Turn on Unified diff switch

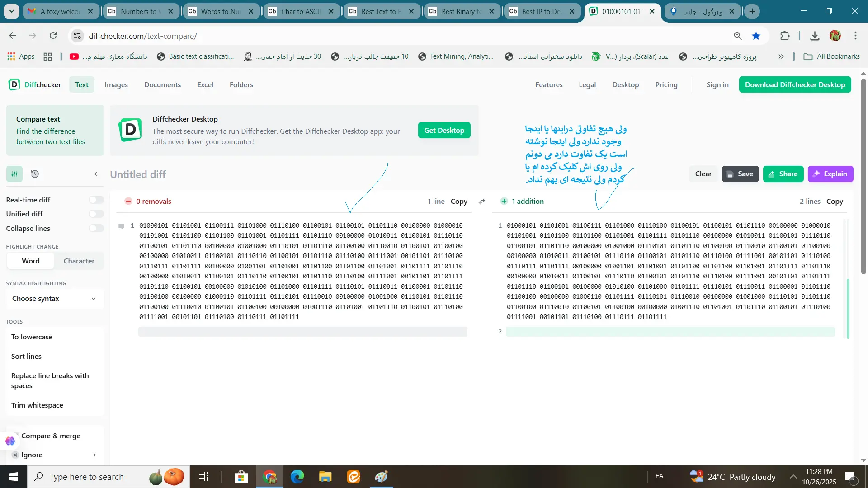pyautogui.click(x=96, y=214)
